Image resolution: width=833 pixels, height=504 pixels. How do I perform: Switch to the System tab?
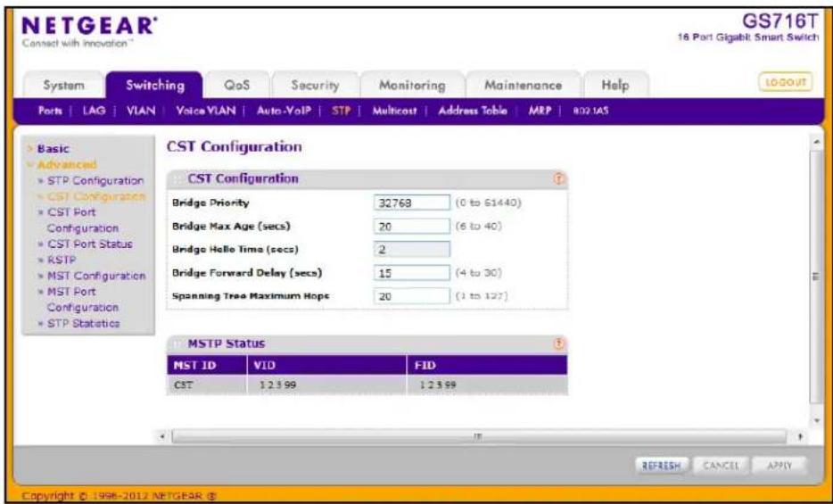[x=63, y=85]
